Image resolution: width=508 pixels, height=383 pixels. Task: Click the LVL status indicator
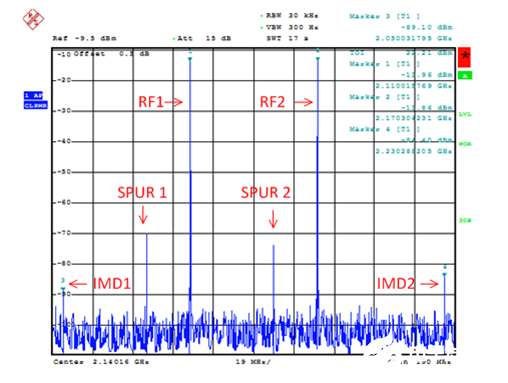point(465,114)
